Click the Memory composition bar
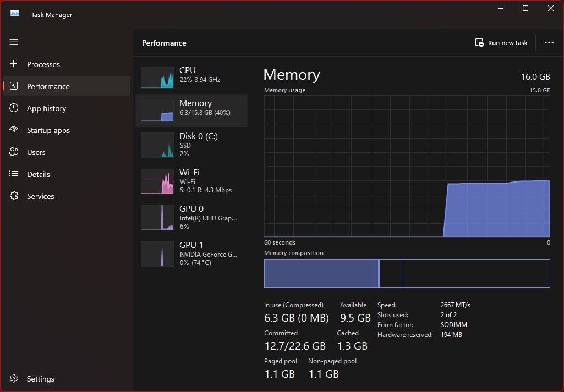This screenshot has width=564, height=392. 407,273
